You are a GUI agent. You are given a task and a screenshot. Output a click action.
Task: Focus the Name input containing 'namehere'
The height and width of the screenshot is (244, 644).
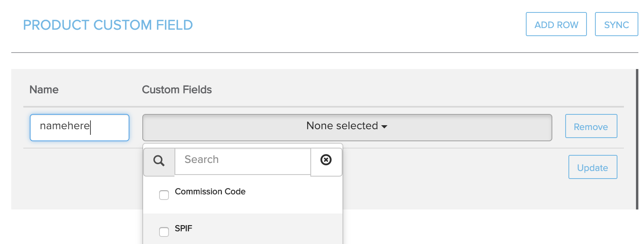click(x=79, y=128)
